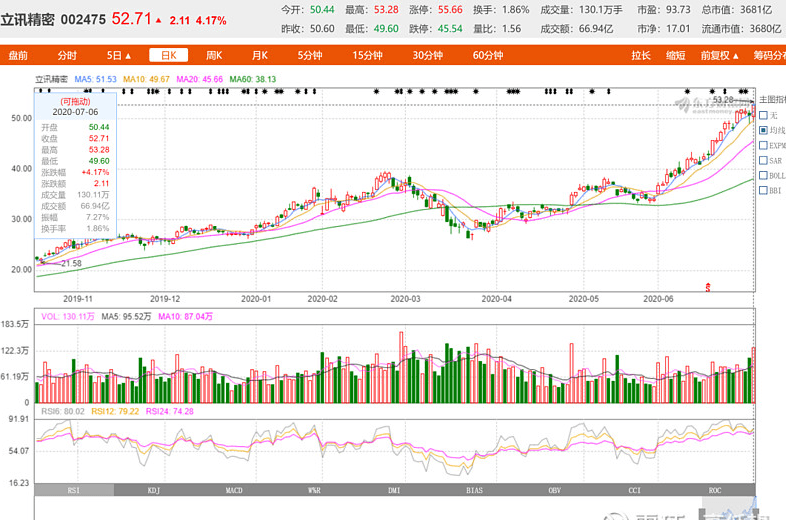
Task: Select the 日K daily candlestick tab
Action: (168, 55)
